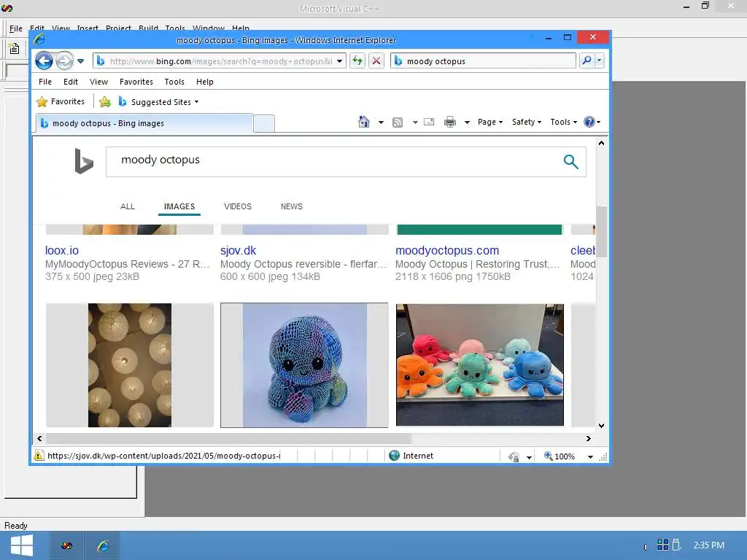Viewport: 747px width, 560px height.
Task: Expand the Home button dropdown arrow
Action: pyautogui.click(x=381, y=122)
